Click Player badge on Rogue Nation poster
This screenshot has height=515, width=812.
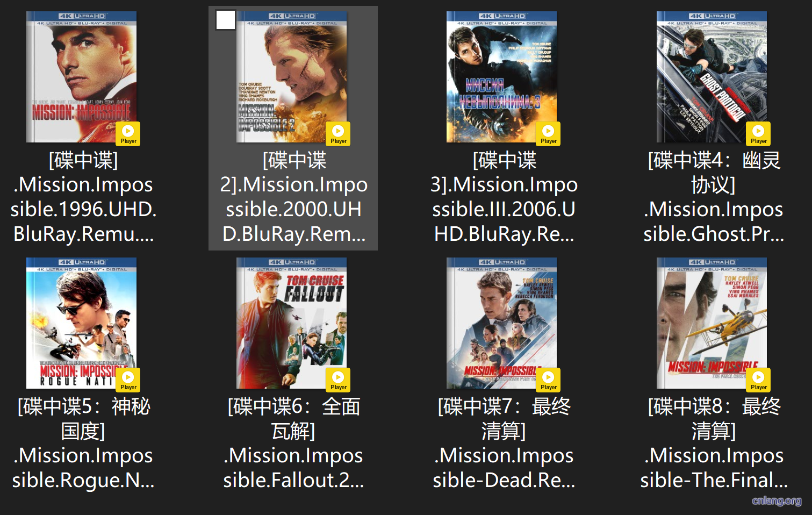coord(128,380)
